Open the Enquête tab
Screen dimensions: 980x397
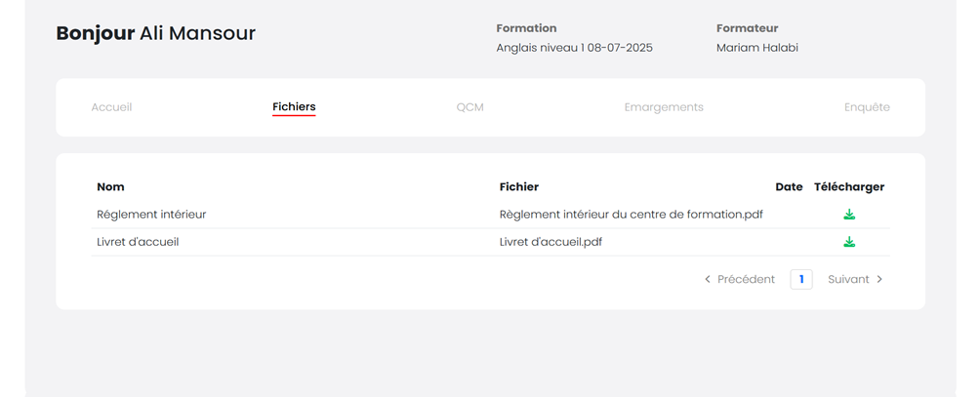click(x=867, y=107)
